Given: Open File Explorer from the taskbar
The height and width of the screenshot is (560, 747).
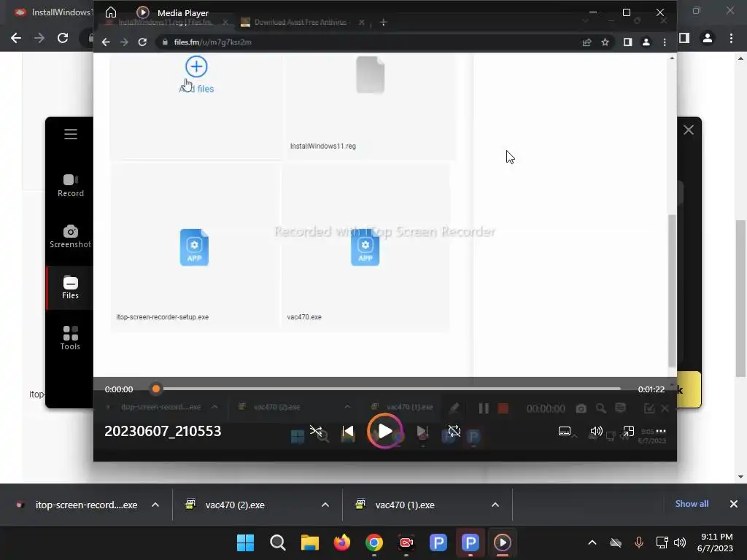Looking at the screenshot, I should (x=309, y=542).
